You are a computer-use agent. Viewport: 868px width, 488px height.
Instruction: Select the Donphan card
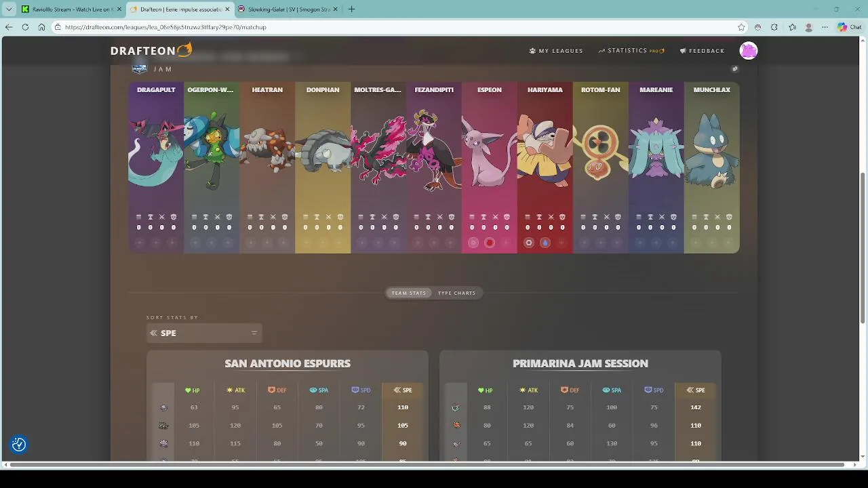[323, 167]
